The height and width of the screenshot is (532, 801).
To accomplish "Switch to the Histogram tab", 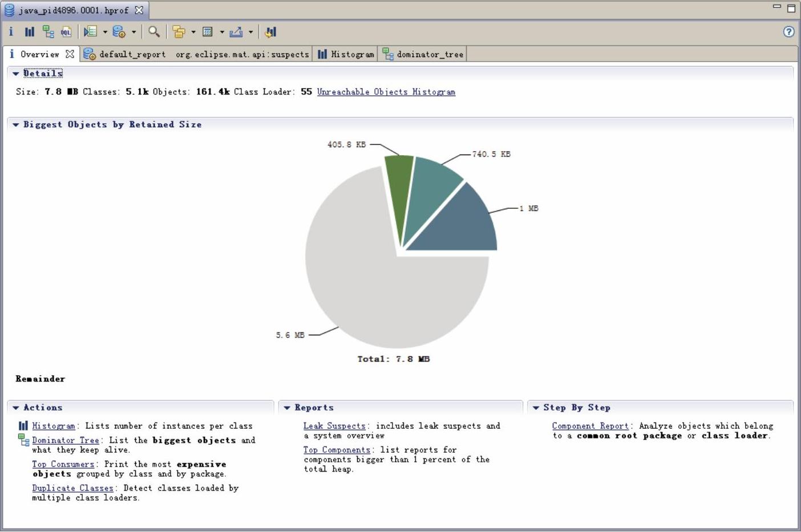I will pyautogui.click(x=345, y=54).
